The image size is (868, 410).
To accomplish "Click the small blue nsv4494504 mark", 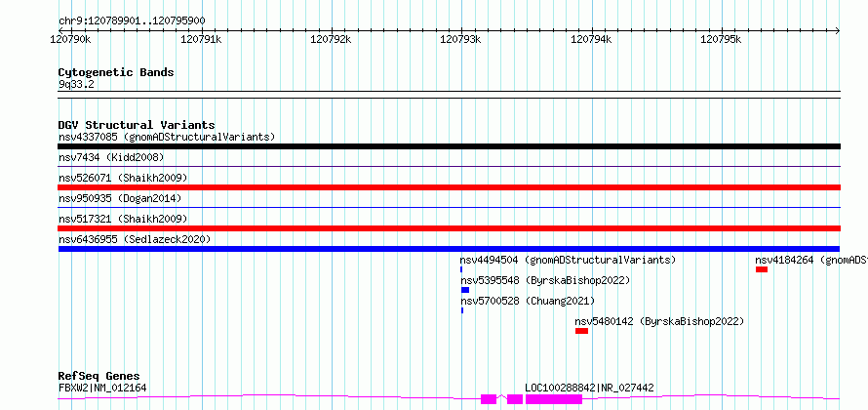I will click(x=461, y=269).
